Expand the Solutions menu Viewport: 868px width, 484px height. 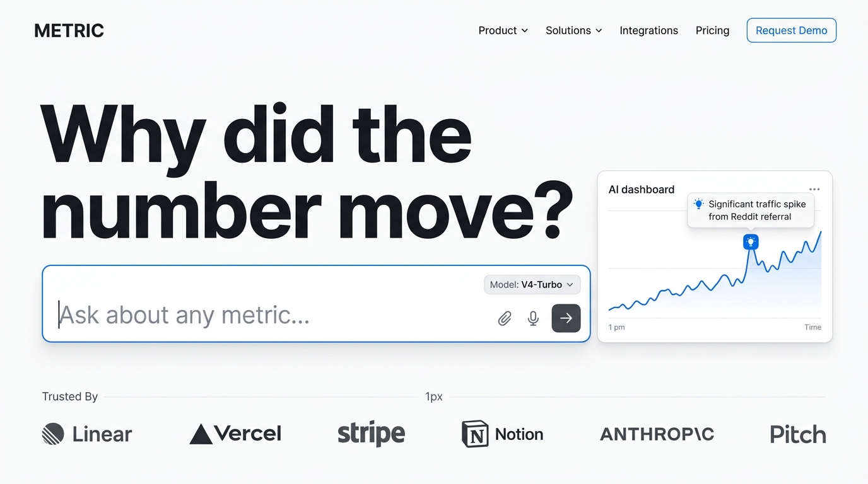click(x=573, y=30)
